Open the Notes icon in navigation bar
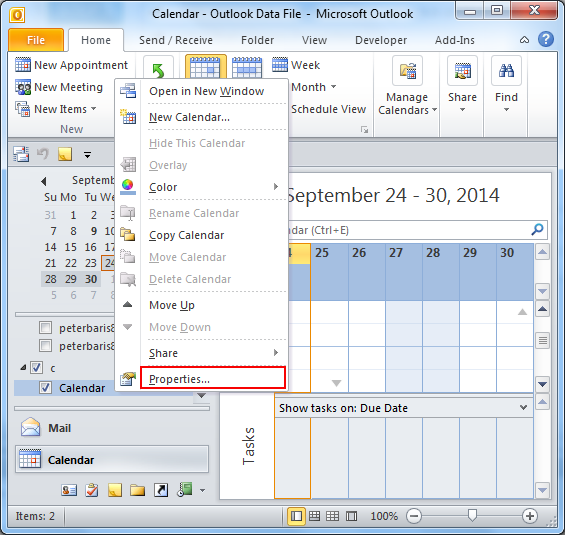The image size is (565, 535). coord(115,490)
